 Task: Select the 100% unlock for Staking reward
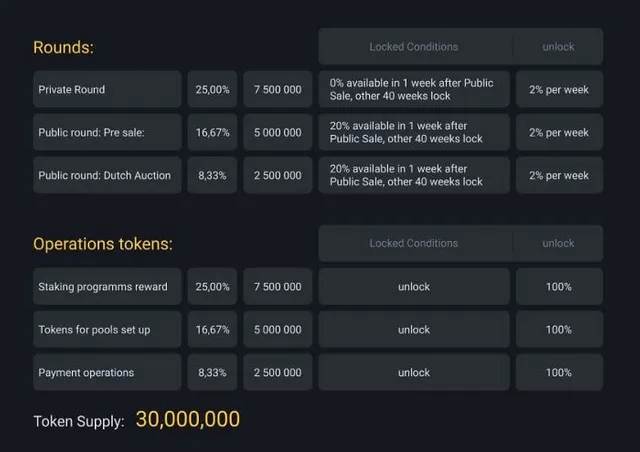tap(559, 287)
